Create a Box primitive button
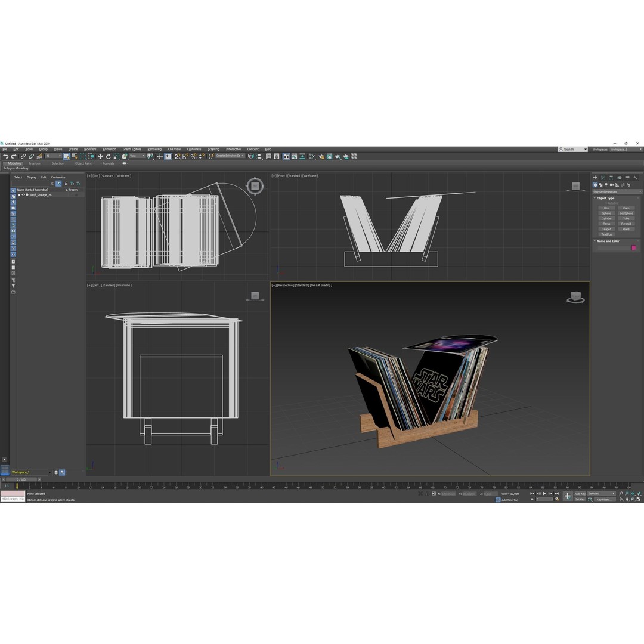 click(x=606, y=208)
